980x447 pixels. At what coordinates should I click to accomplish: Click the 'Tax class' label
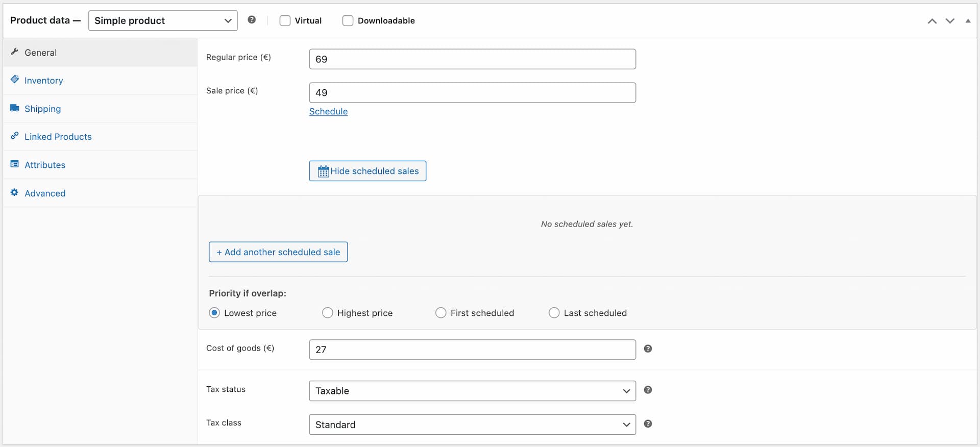coord(224,423)
